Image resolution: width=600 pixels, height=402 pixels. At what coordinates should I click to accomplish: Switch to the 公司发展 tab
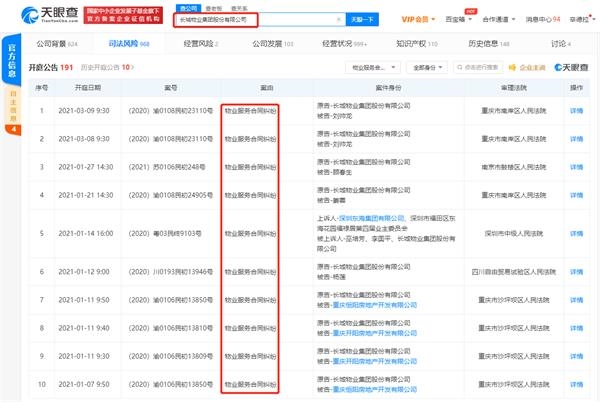click(272, 44)
